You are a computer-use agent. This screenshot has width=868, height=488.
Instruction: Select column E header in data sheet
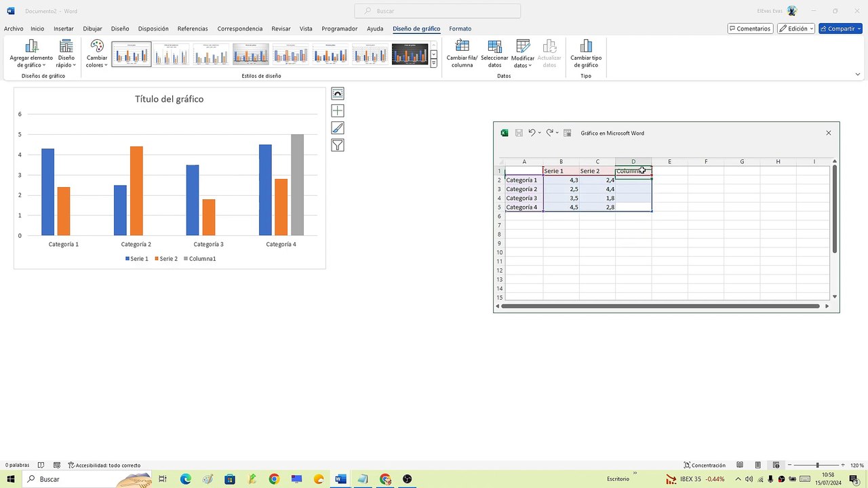(x=669, y=161)
